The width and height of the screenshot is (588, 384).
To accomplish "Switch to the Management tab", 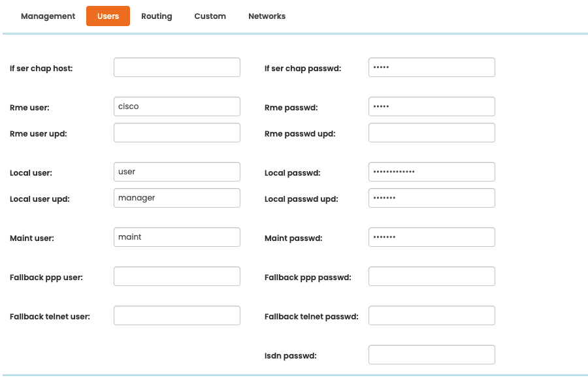I will point(48,16).
